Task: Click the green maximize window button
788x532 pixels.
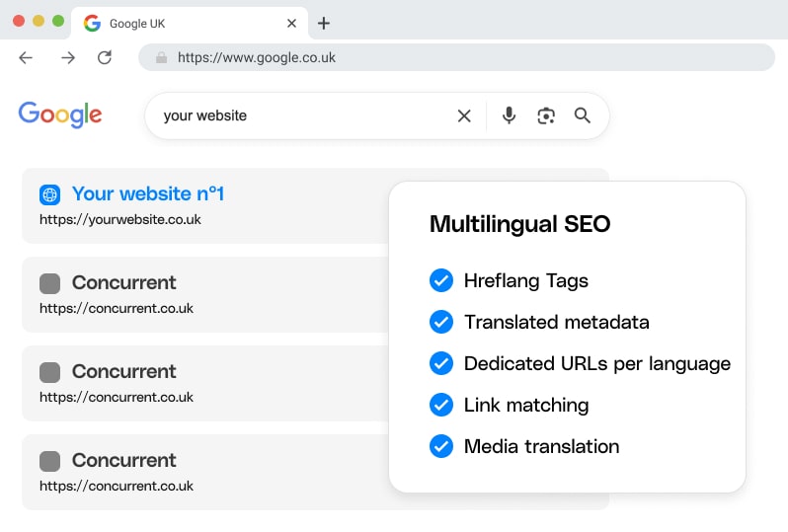Action: point(58,21)
